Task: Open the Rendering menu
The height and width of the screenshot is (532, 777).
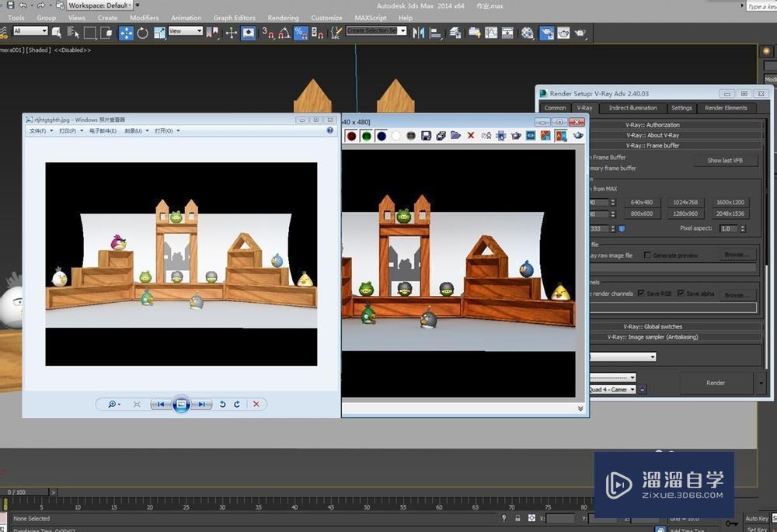Action: click(x=283, y=18)
